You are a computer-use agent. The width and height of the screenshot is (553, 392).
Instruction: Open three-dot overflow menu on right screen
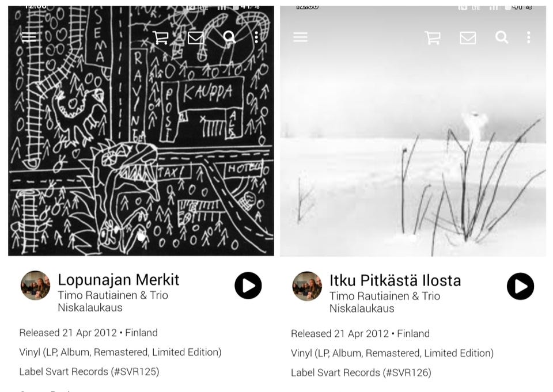point(529,37)
